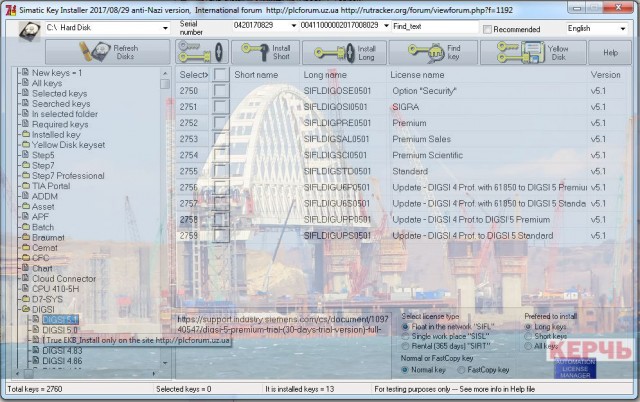Select DIGSI 4.83 in the tree
The image size is (640, 402).
(x=62, y=350)
